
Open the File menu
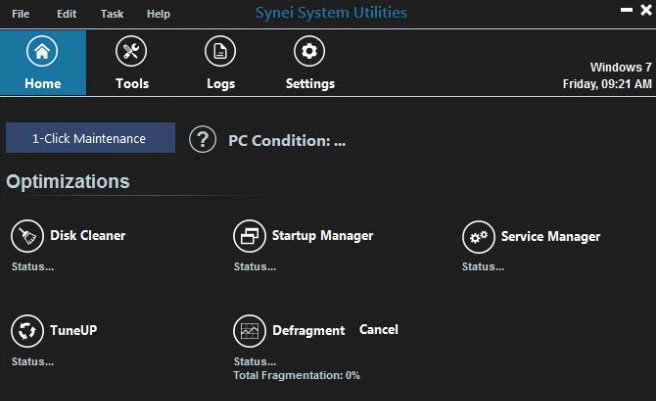tap(21, 14)
